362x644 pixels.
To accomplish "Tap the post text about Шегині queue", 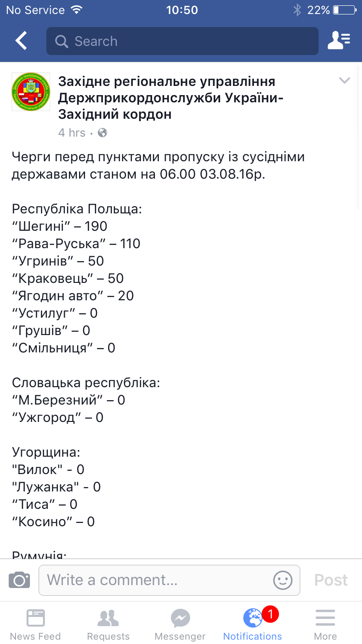I will point(59,226).
